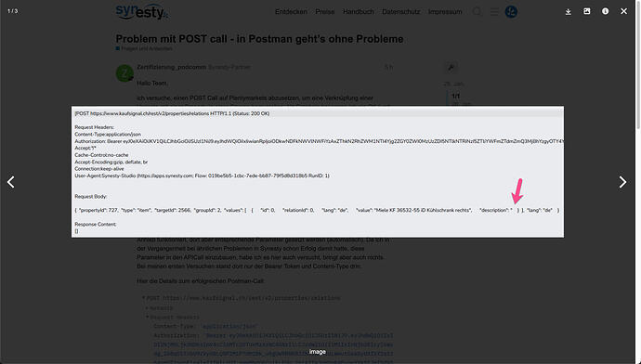Go to the next image with the right chevron

click(x=622, y=182)
